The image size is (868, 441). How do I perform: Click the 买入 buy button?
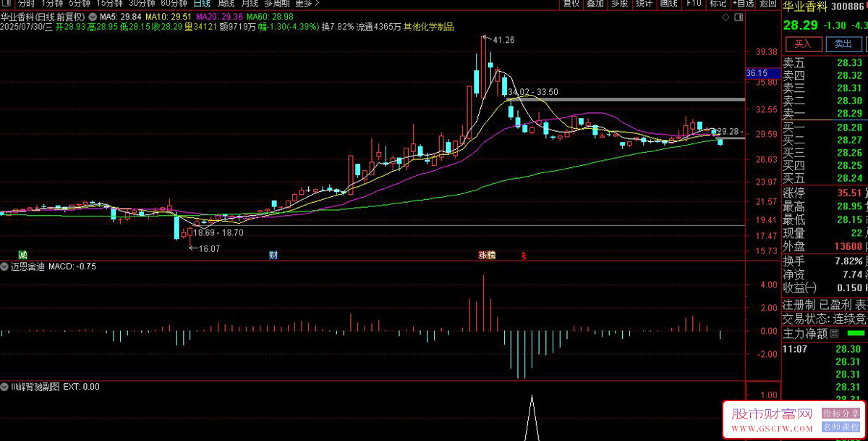tap(803, 43)
